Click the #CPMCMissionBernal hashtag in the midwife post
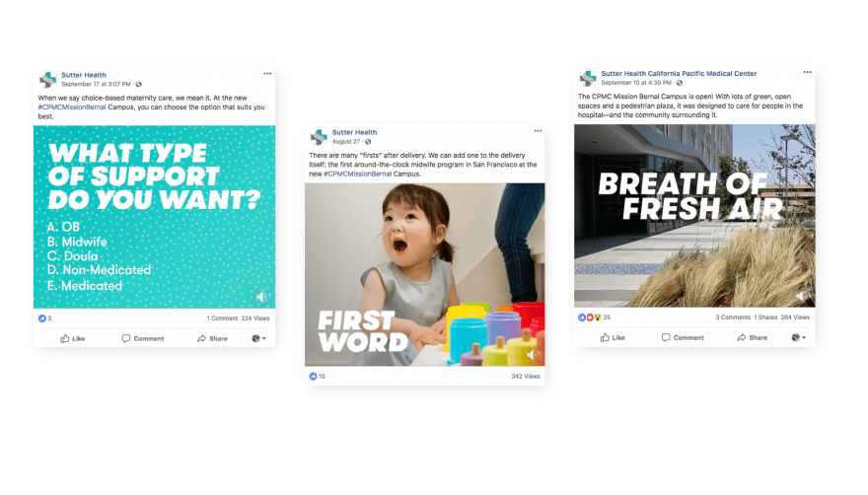Image resolution: width=868 pixels, height=495 pixels. (357, 174)
